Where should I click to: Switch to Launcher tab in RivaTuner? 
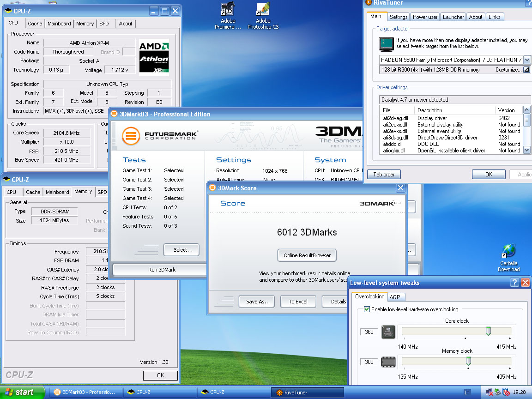tap(453, 17)
